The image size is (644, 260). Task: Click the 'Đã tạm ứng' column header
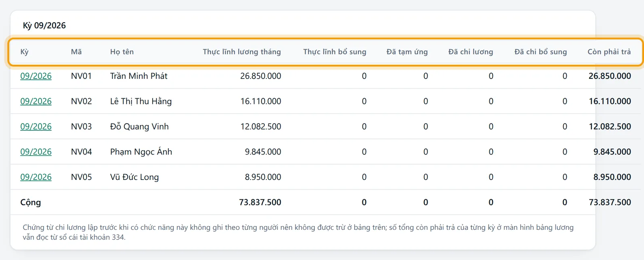(x=407, y=52)
